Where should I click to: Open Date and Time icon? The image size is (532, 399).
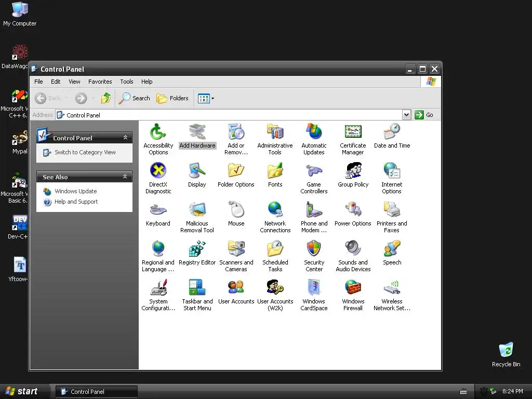pyautogui.click(x=392, y=136)
